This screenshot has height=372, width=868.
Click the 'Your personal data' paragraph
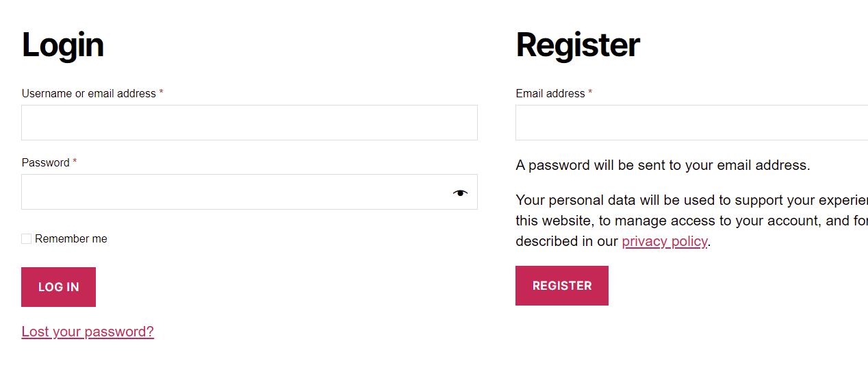coord(691,221)
